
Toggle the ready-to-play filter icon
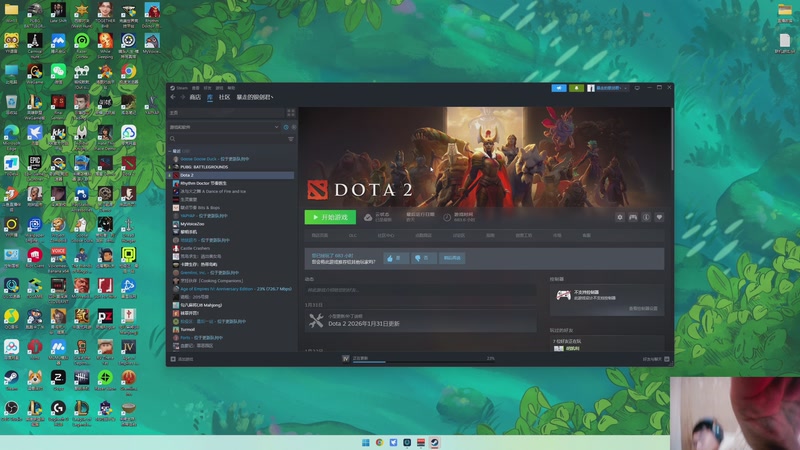coord(293,127)
